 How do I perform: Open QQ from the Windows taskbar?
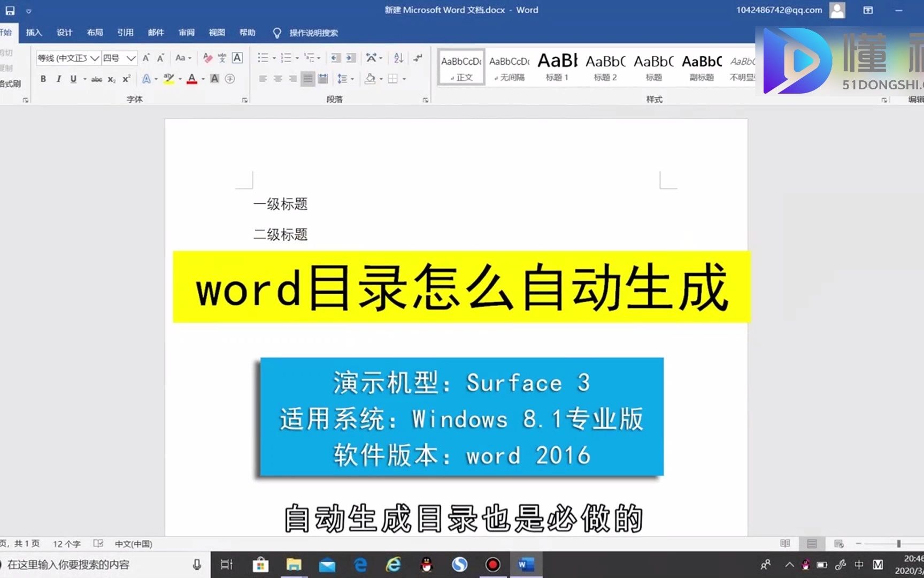[426, 565]
